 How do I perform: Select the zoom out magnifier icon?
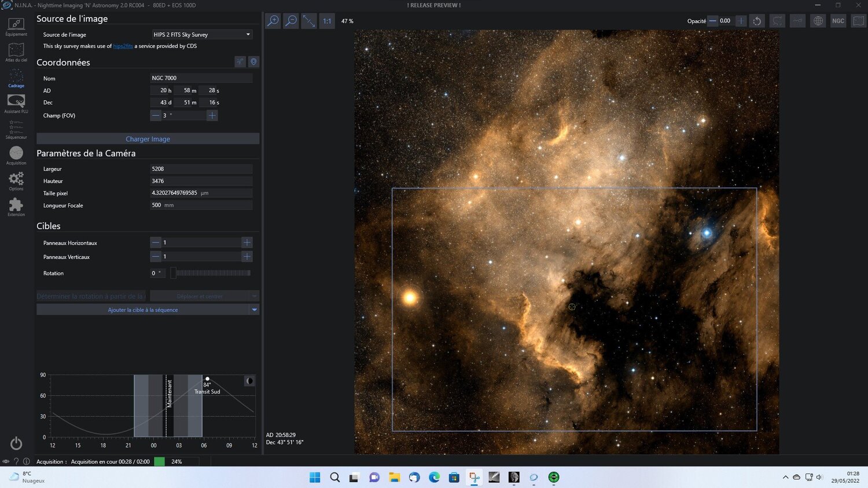(291, 20)
